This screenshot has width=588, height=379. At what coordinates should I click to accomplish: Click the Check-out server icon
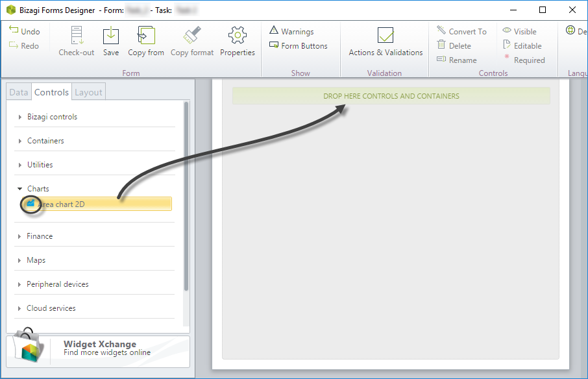pos(77,36)
